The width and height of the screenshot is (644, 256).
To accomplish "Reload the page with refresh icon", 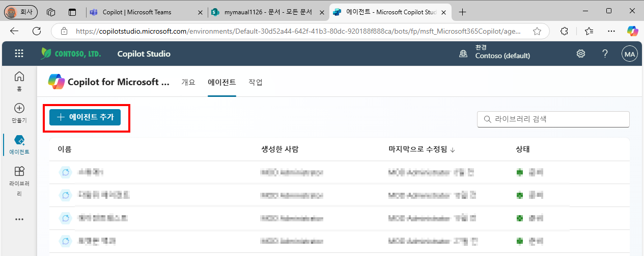I will coord(37,31).
